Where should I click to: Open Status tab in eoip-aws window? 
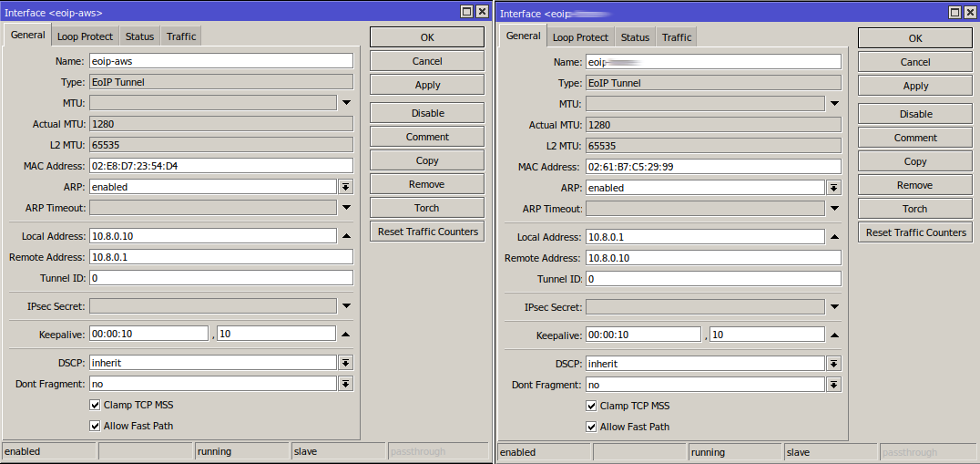point(139,36)
